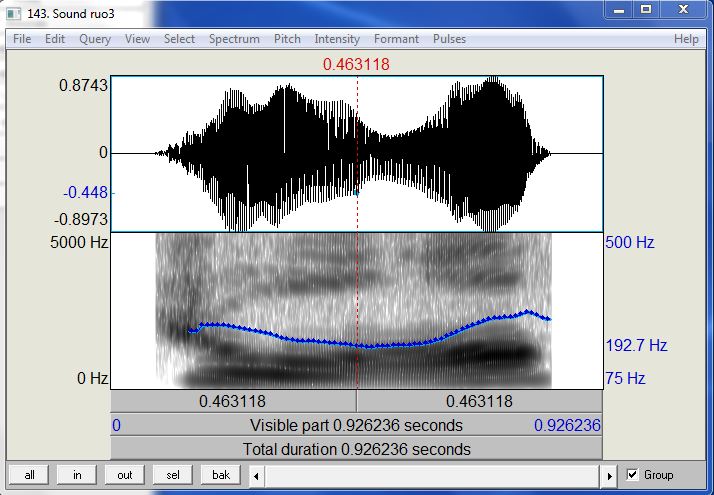Click the 'all' zoom button
Viewport: 714px width, 495px height.
tap(29, 475)
